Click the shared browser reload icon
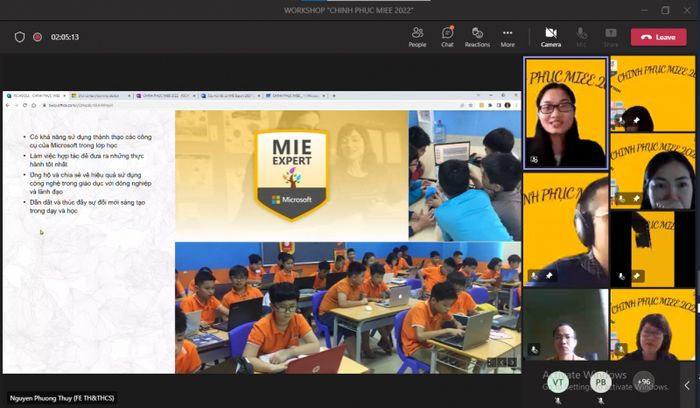The image size is (700, 408). 25,105
